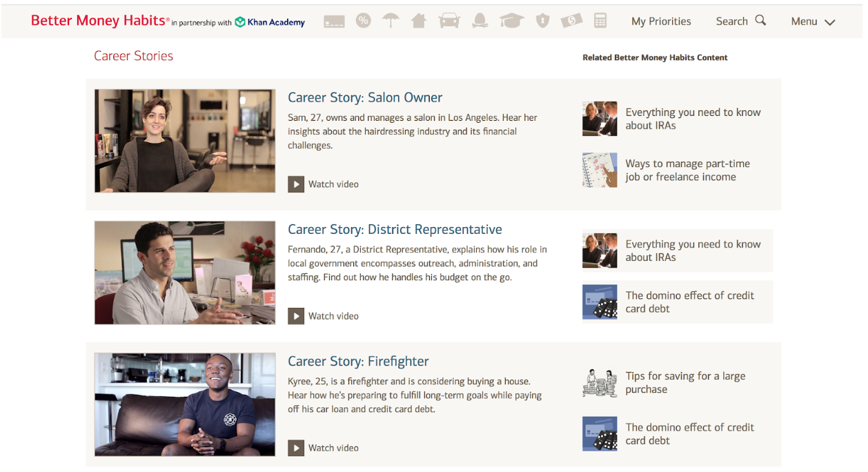Viewport: 868px width, 472px height.
Task: Select the graduation cap topic icon
Action: (511, 21)
